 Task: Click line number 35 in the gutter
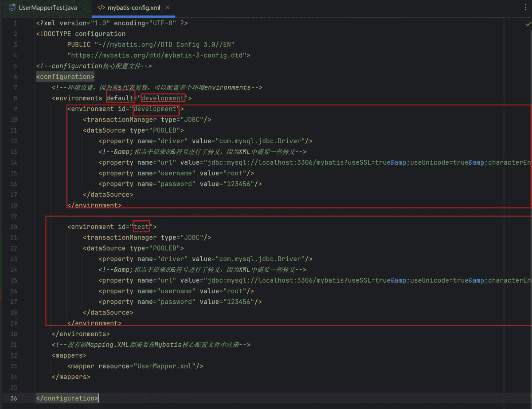[13, 387]
